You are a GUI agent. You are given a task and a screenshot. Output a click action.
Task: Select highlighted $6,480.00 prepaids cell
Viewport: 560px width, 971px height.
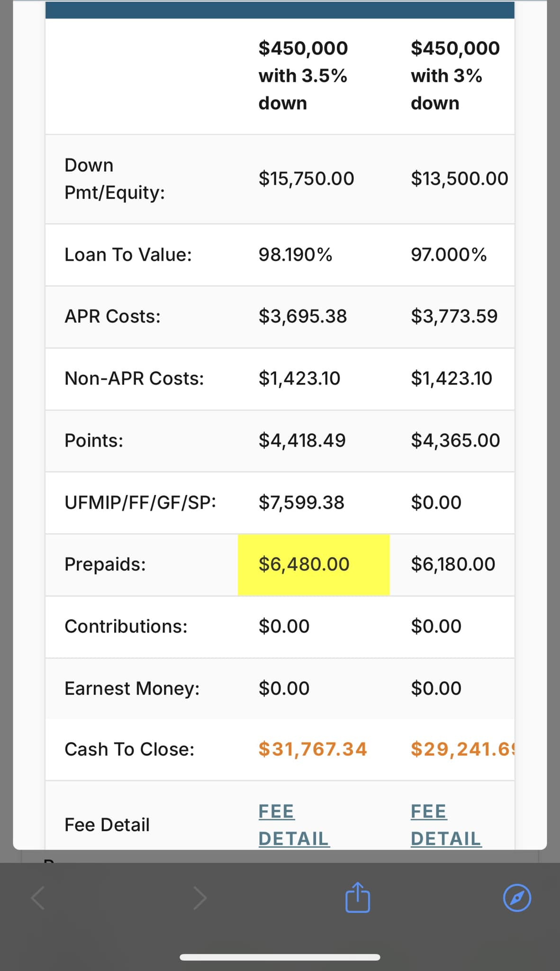[314, 564]
